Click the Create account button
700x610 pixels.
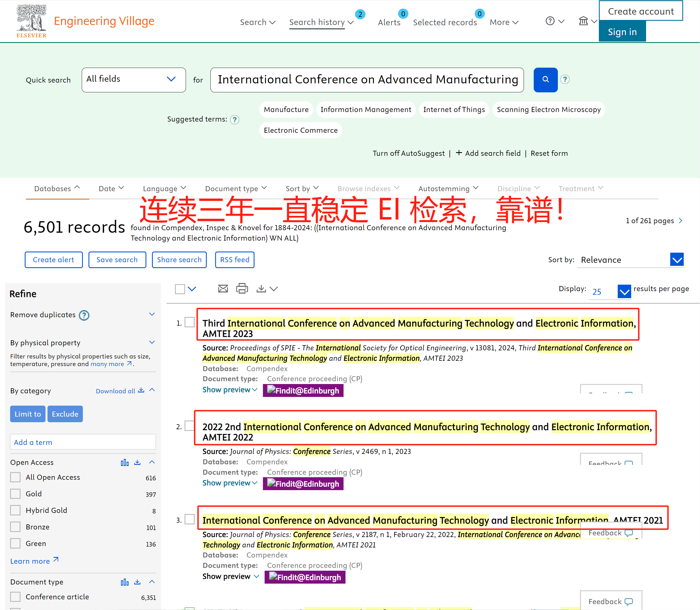(x=641, y=11)
